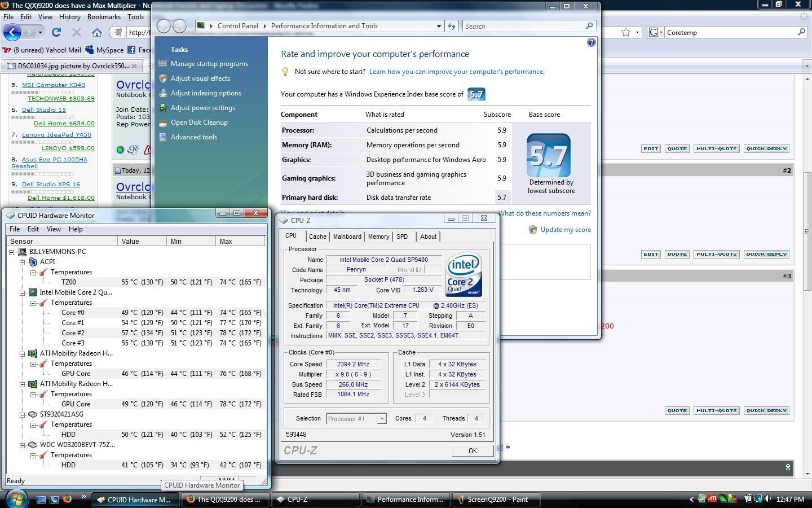The height and width of the screenshot is (508, 812).
Task: Click the Firefox back arrow button
Action: click(x=12, y=32)
